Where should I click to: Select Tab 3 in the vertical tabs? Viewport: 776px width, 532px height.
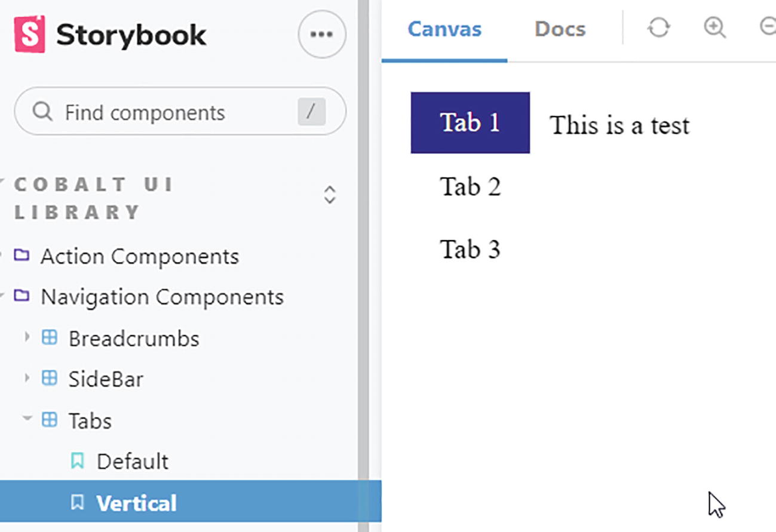pyautogui.click(x=470, y=249)
